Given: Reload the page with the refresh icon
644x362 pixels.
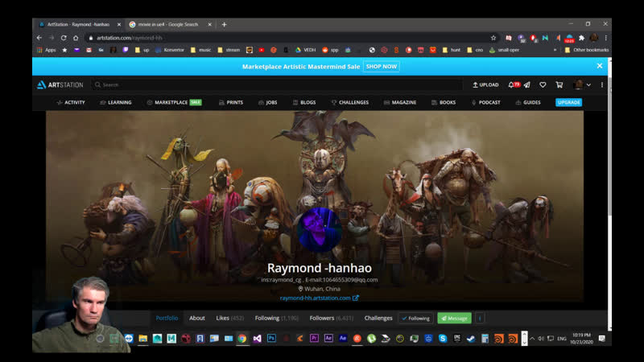Looking at the screenshot, I should point(64,38).
